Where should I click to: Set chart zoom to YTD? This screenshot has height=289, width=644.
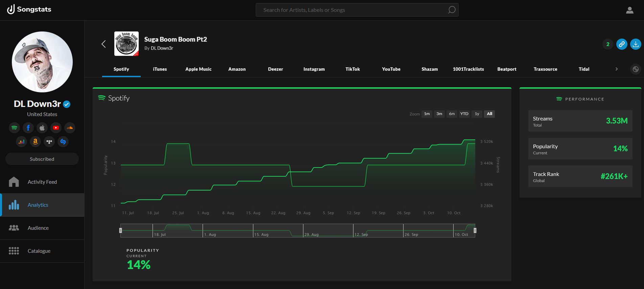pyautogui.click(x=464, y=114)
